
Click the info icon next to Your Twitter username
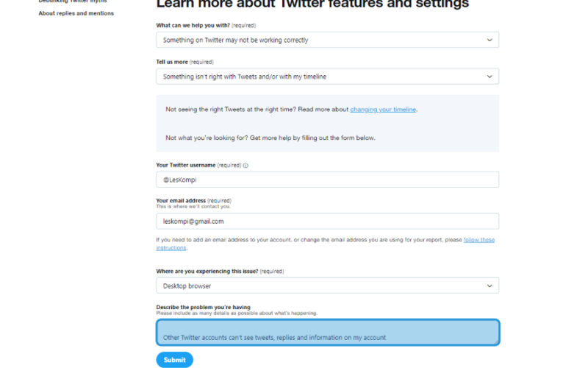245,165
